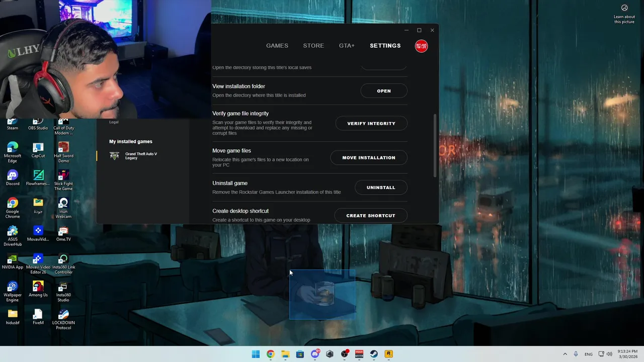Click the 'Uninstall game' label
This screenshot has width=644, height=362.
(230, 184)
